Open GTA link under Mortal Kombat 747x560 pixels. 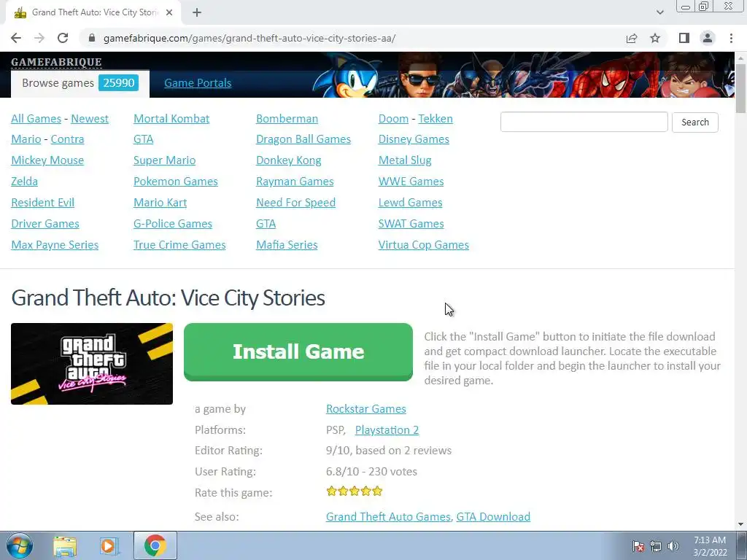pos(144,139)
